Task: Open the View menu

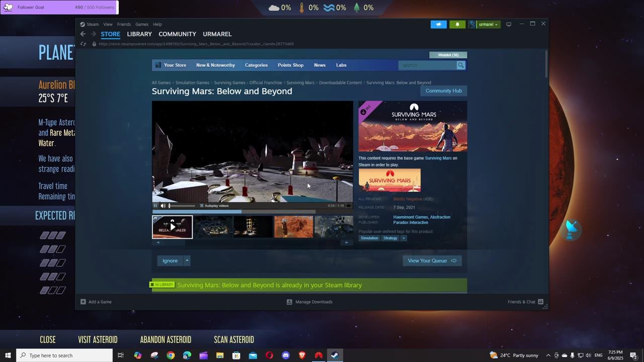Action: (x=108, y=24)
